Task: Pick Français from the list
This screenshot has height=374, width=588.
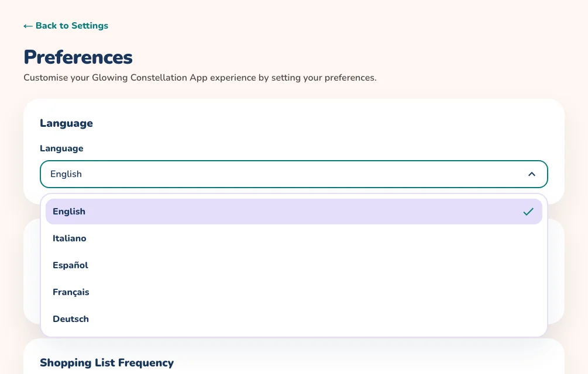Action: coord(294,292)
